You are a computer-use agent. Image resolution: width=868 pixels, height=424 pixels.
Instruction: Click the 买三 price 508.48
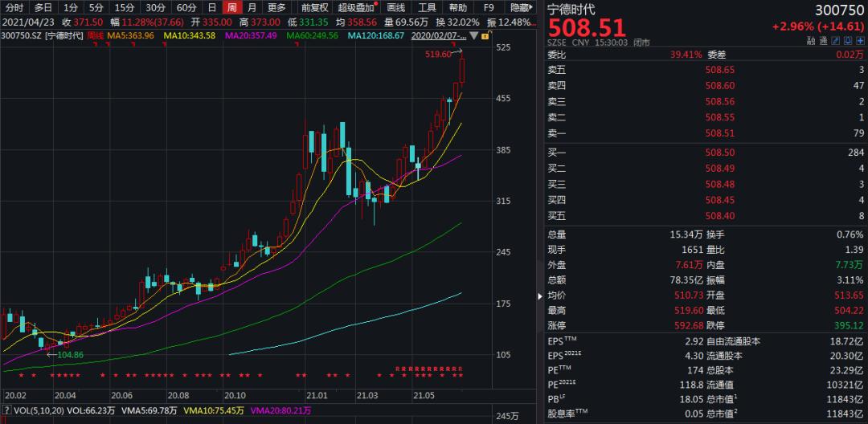[x=720, y=184]
